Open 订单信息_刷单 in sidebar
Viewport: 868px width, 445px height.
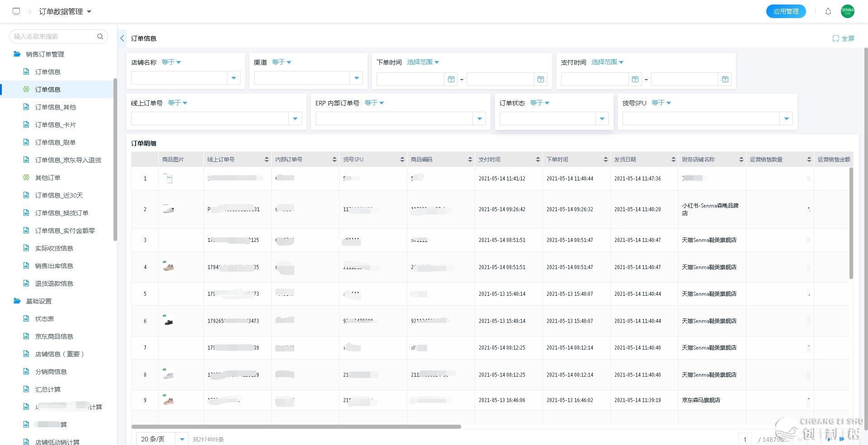click(x=56, y=142)
